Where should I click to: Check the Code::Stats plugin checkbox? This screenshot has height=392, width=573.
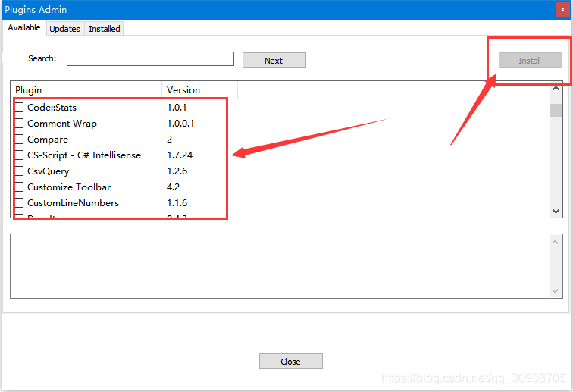[20, 108]
